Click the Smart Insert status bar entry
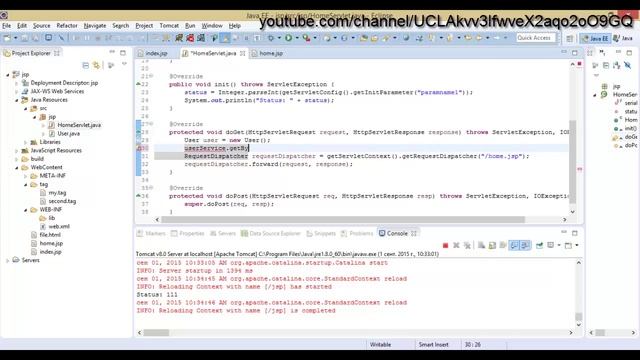 pos(433,345)
